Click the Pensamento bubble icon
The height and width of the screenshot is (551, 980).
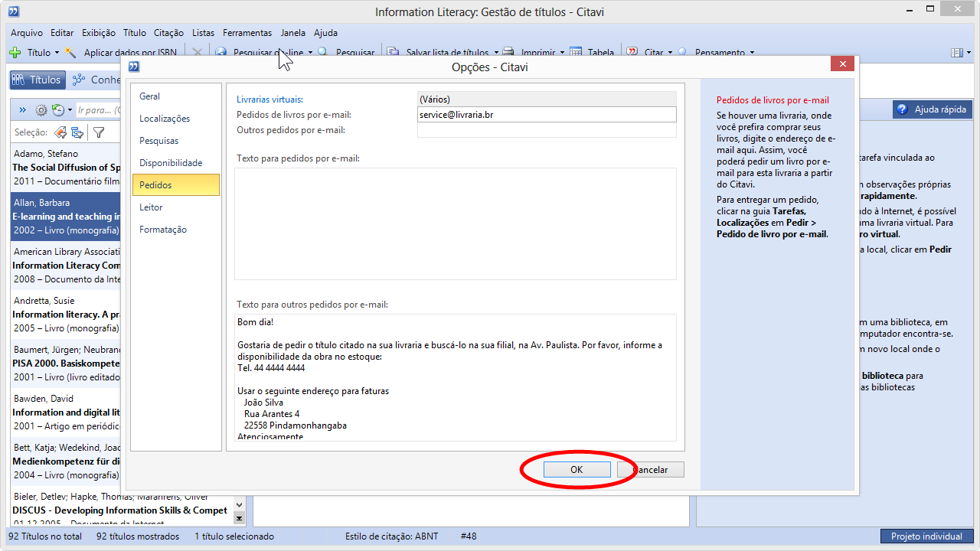point(682,53)
